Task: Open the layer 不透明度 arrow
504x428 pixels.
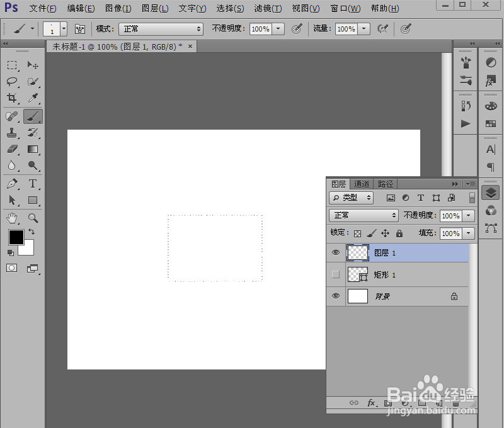Action: tap(468, 215)
